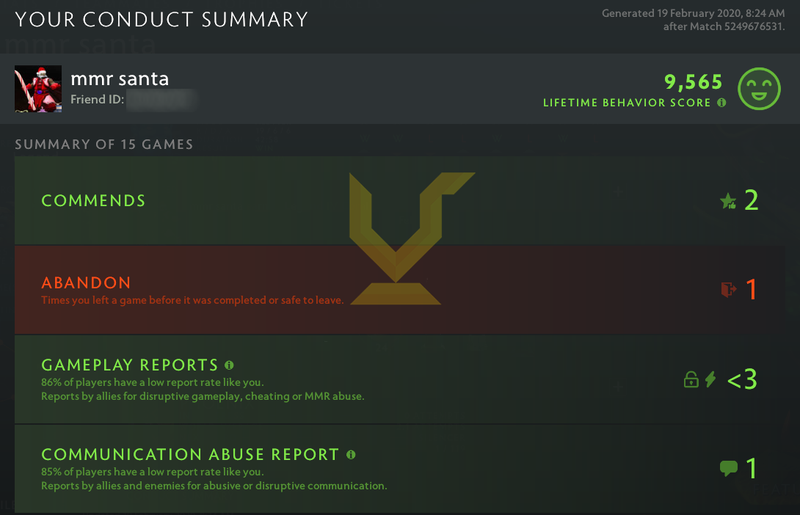Click the red abandon exit-door icon
The height and width of the screenshot is (515, 800).
point(727,289)
